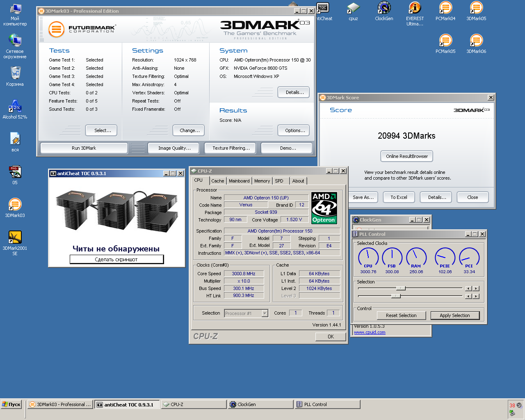This screenshot has width=525, height=420.
Task: Click Online ResultBrowser in score window
Action: click(x=407, y=156)
